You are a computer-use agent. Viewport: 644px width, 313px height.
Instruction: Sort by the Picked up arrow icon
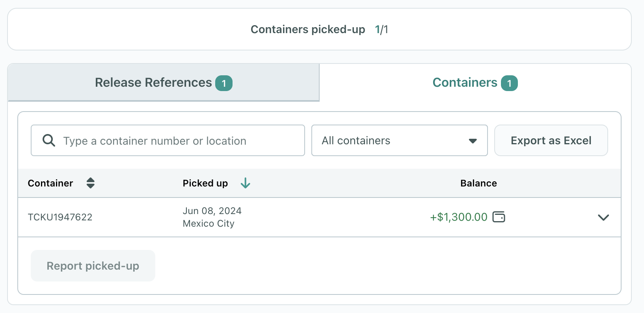(x=246, y=183)
